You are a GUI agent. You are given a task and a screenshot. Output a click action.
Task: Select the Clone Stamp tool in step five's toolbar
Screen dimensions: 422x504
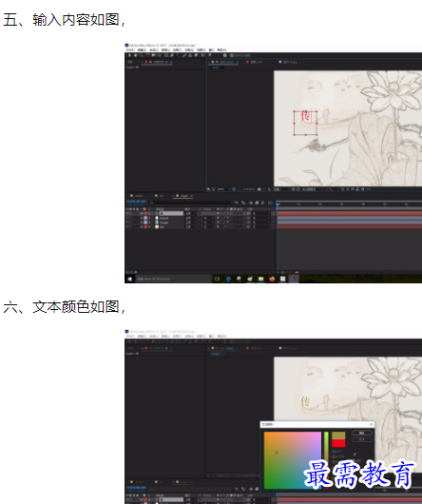(190, 55)
